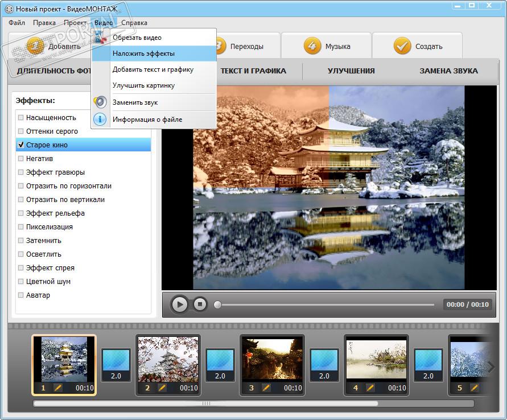Open transition icon between slides 1 and 2
This screenshot has height=420, width=507.
[116, 364]
